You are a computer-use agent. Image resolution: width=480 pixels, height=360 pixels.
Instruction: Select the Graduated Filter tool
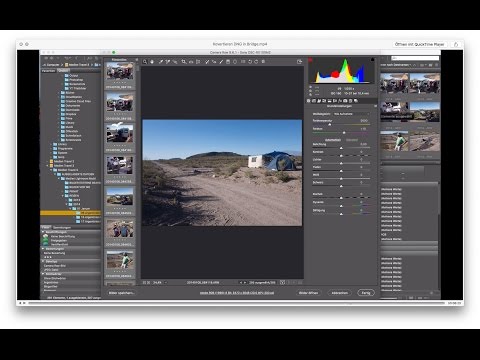point(228,62)
